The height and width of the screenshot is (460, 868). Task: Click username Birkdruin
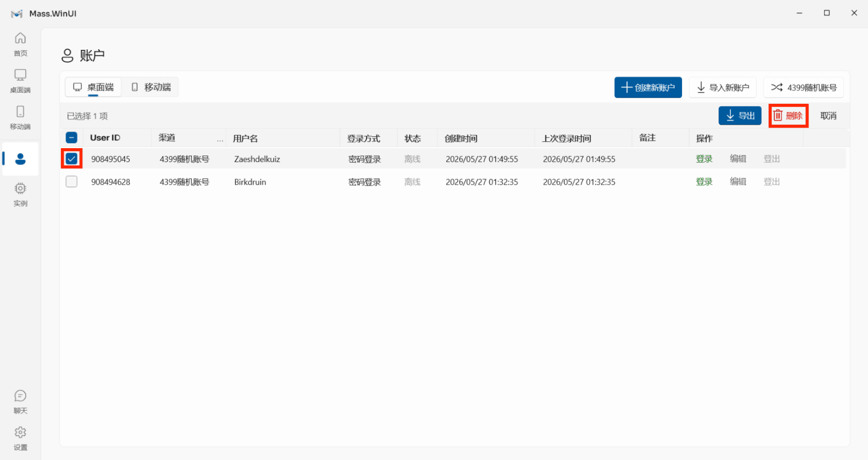point(250,182)
